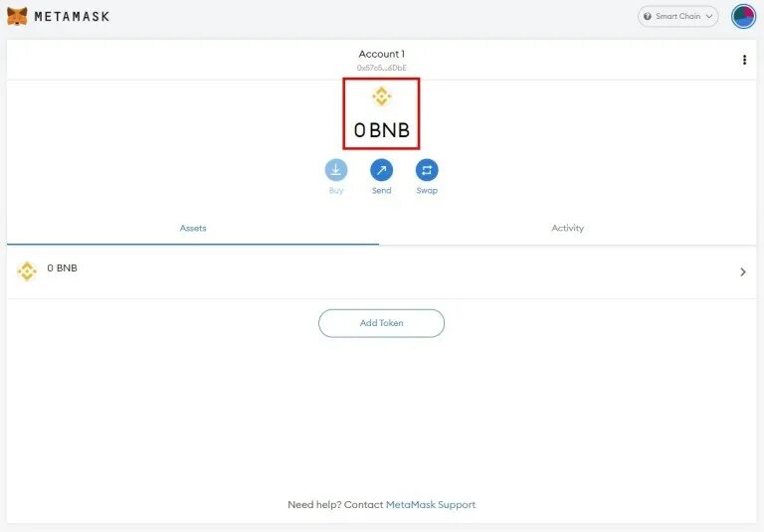This screenshot has width=764, height=532.
Task: Click the Send arrow icon button
Action: pyautogui.click(x=382, y=170)
